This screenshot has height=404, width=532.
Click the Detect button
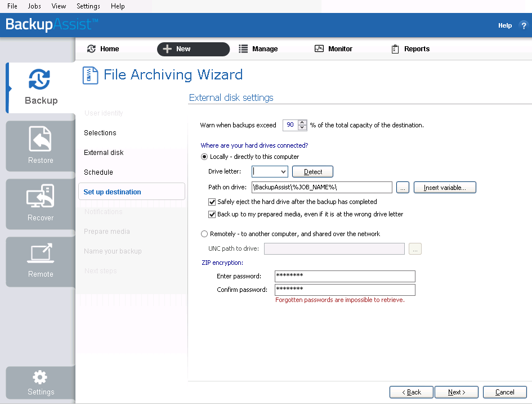[x=312, y=172]
